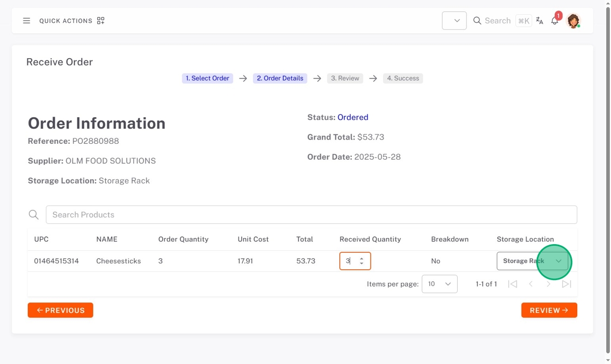Click the previous page arrow
The image size is (611, 364).
[x=530, y=284]
